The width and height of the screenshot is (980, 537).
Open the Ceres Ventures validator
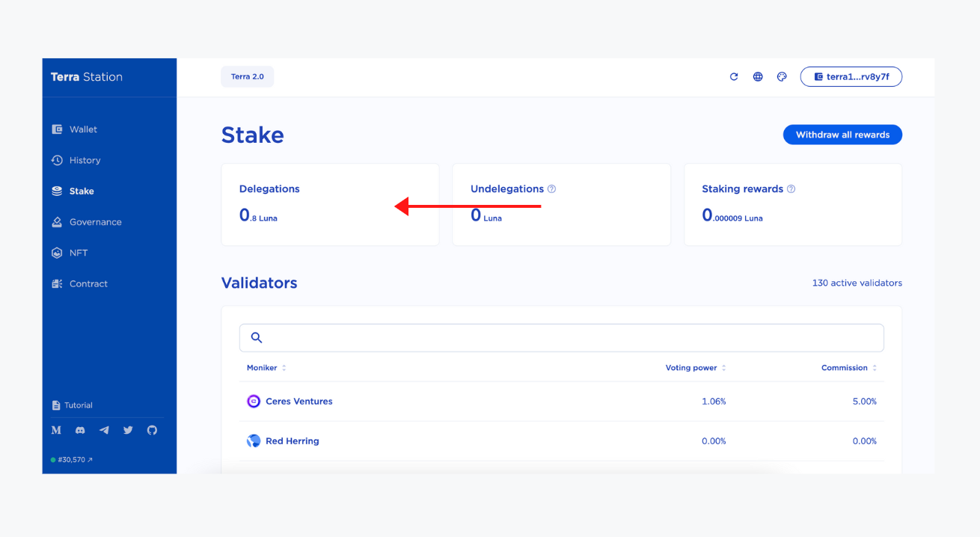click(x=299, y=402)
